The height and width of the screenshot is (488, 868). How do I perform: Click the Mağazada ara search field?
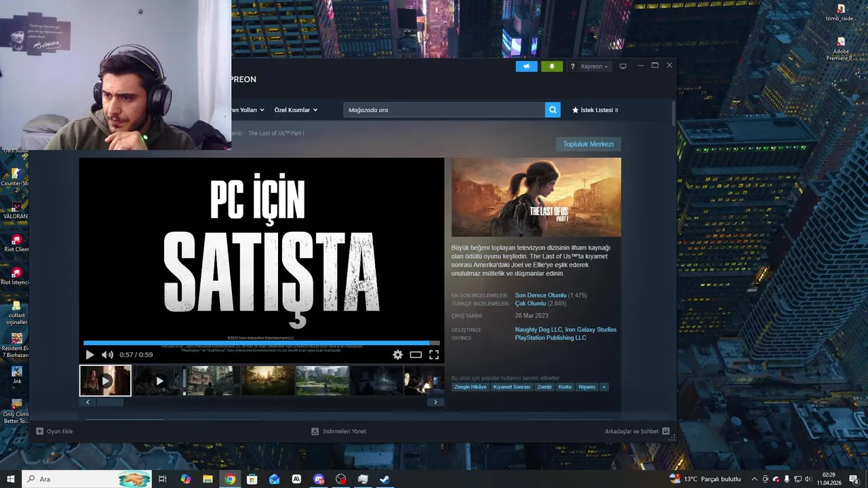pyautogui.click(x=444, y=110)
